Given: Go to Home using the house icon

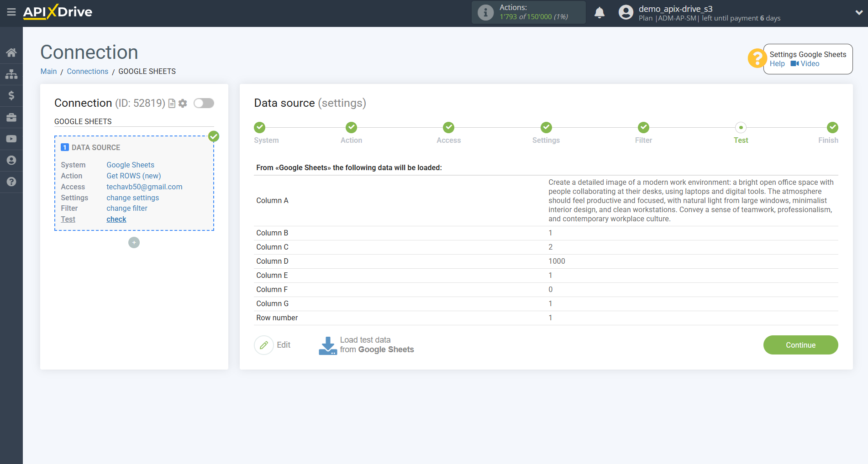Looking at the screenshot, I should [11, 52].
